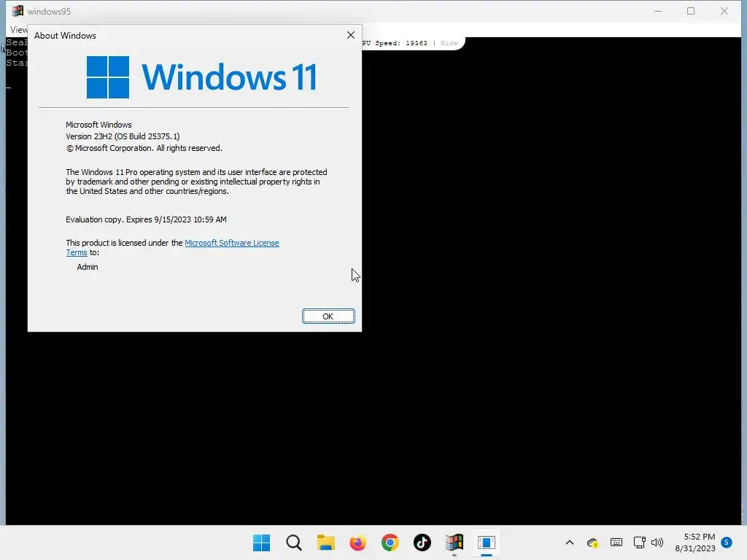
Task: Click the Evaluation copy expiry text
Action: tap(146, 219)
